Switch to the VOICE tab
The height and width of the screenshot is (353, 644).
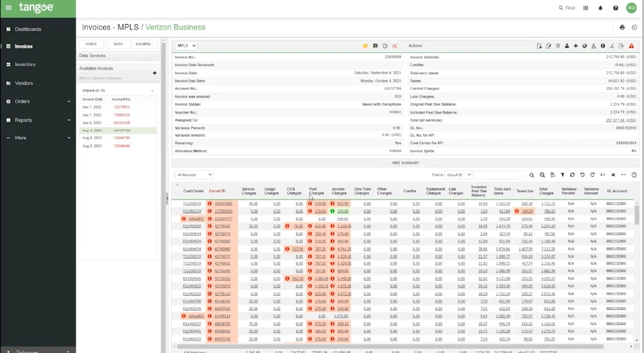click(91, 44)
